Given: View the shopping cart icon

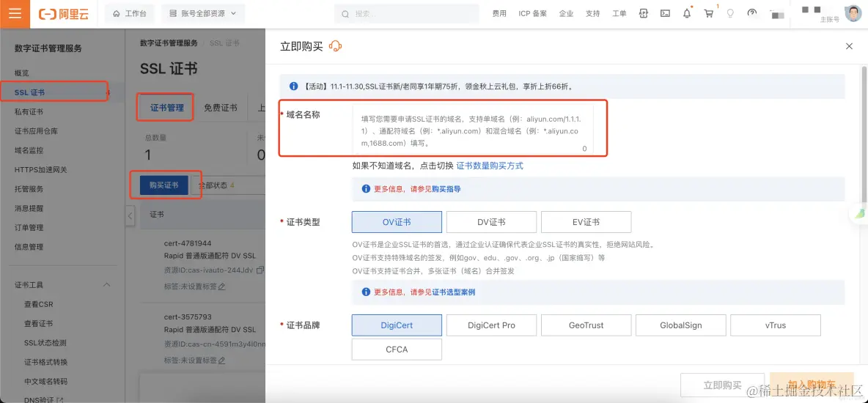Looking at the screenshot, I should click(709, 13).
